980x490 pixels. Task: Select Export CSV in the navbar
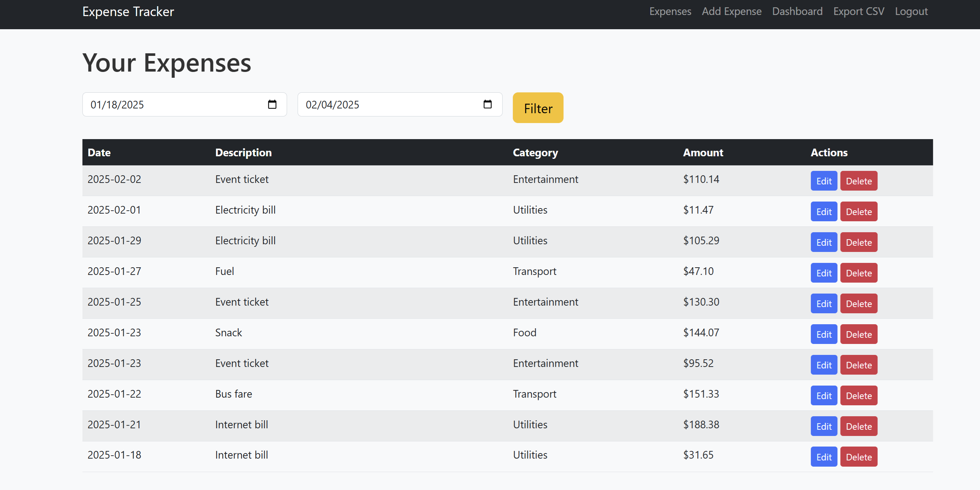coord(859,11)
